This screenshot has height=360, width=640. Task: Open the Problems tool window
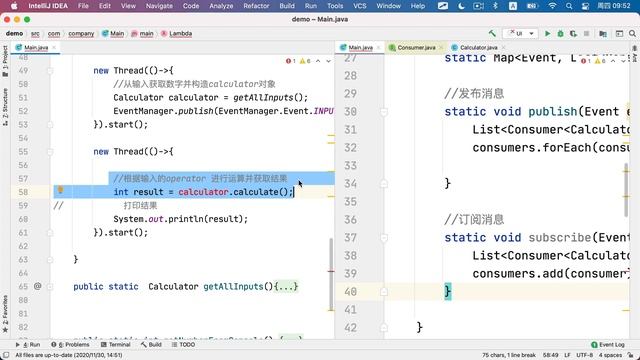click(70, 344)
